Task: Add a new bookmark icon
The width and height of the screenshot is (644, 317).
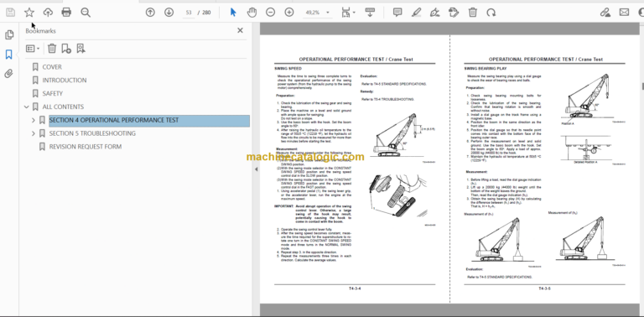Action: tap(66, 49)
